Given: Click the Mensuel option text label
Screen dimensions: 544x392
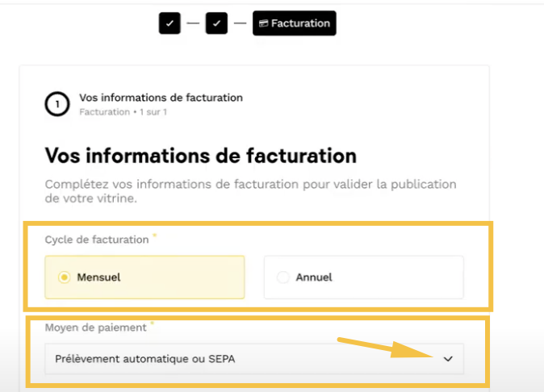Looking at the screenshot, I should pos(98,277).
